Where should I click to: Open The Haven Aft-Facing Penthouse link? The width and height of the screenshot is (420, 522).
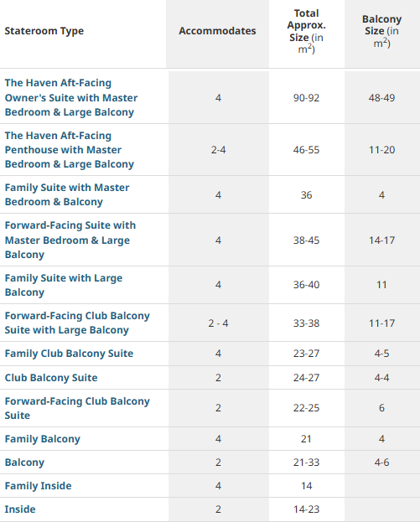tap(70, 150)
